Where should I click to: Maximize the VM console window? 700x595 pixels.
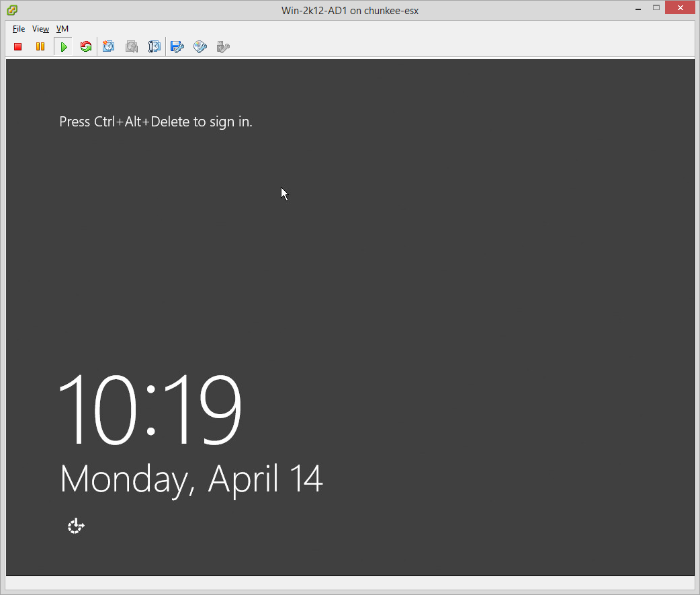pos(656,8)
